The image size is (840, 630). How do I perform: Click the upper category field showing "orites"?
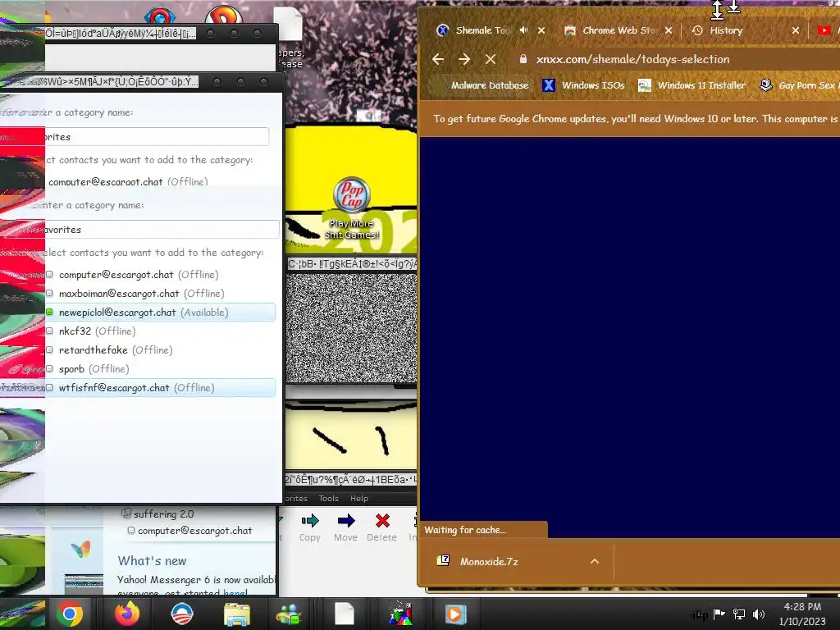[x=157, y=137]
